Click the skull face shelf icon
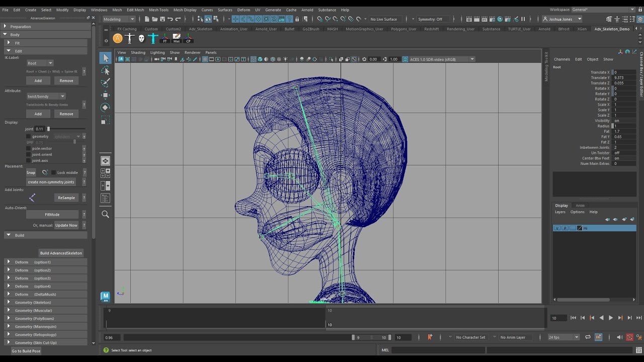 pos(141,38)
